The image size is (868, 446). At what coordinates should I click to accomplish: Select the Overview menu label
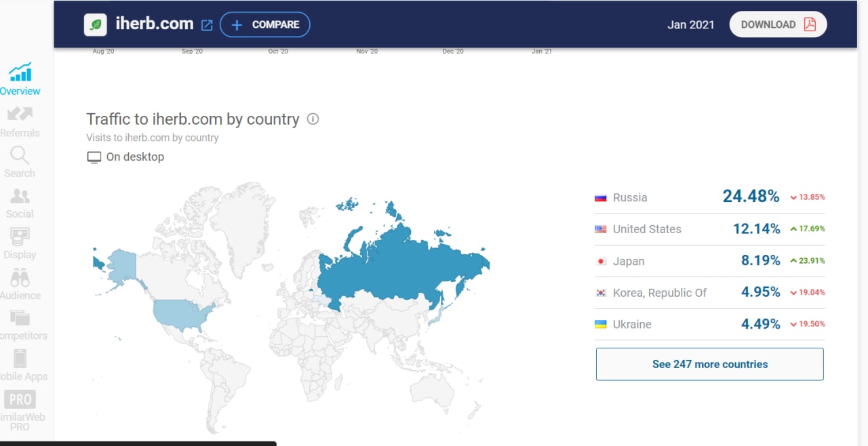pyautogui.click(x=20, y=91)
